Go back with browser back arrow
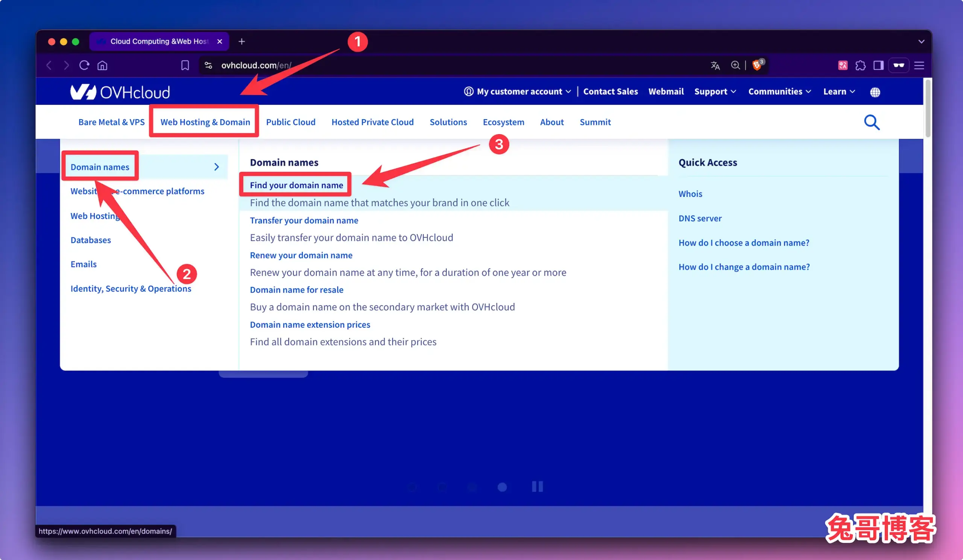This screenshot has width=963, height=560. [x=49, y=65]
